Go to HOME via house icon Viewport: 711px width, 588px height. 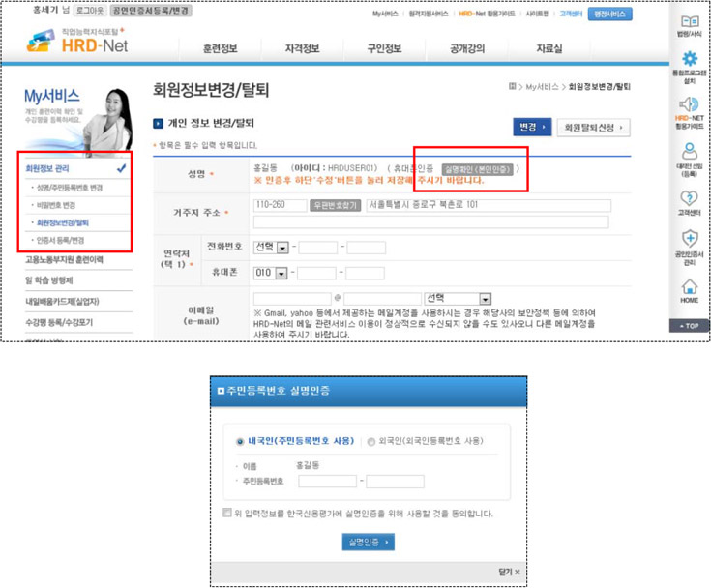pyautogui.click(x=690, y=287)
